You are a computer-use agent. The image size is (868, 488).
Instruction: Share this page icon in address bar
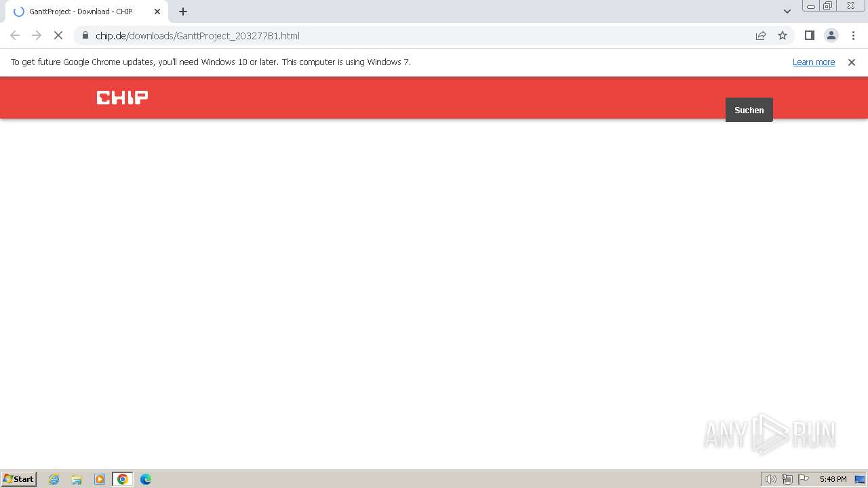761,35
